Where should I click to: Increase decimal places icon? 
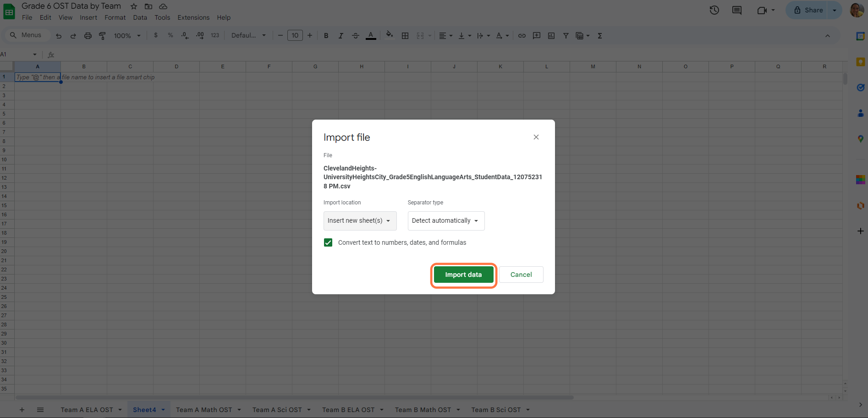(x=200, y=35)
